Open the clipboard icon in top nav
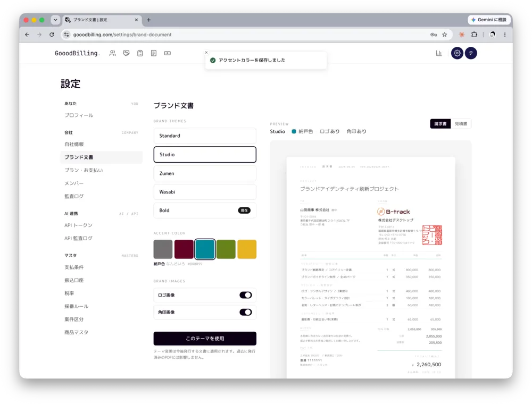 click(x=140, y=53)
